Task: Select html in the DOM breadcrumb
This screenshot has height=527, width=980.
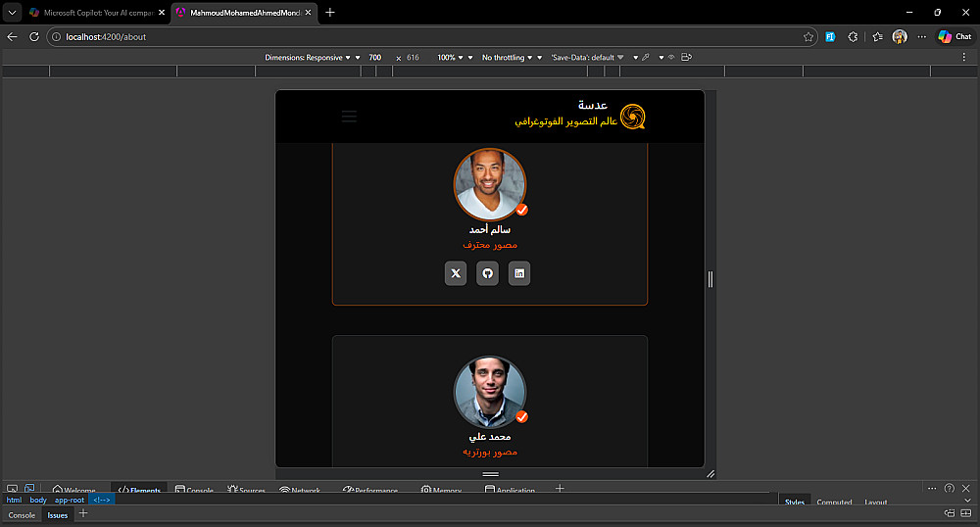Action: (14, 501)
